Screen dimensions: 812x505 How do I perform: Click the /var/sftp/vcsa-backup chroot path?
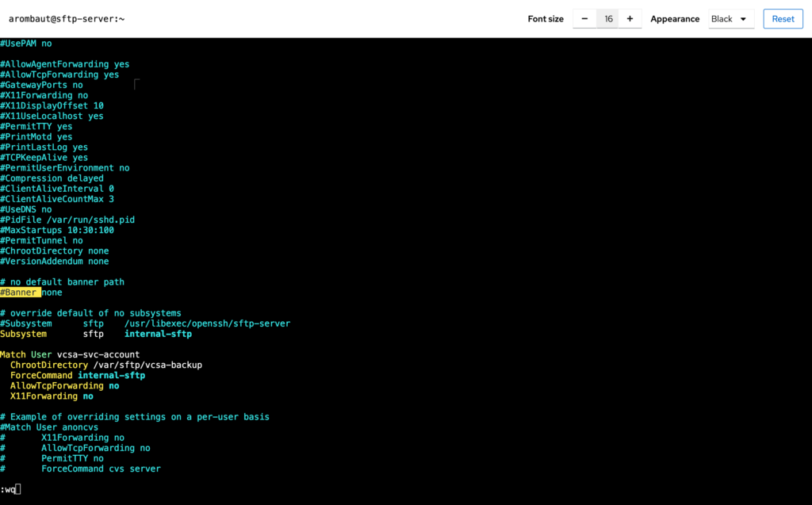(x=147, y=365)
